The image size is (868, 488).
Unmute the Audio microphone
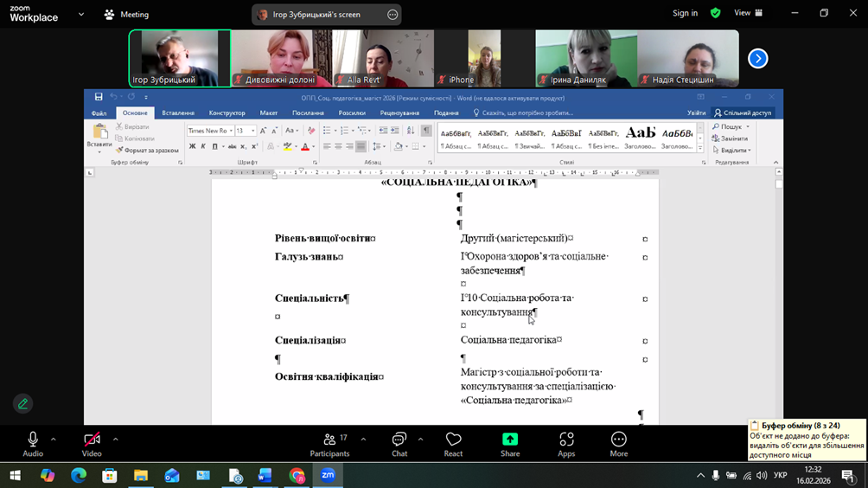33,444
